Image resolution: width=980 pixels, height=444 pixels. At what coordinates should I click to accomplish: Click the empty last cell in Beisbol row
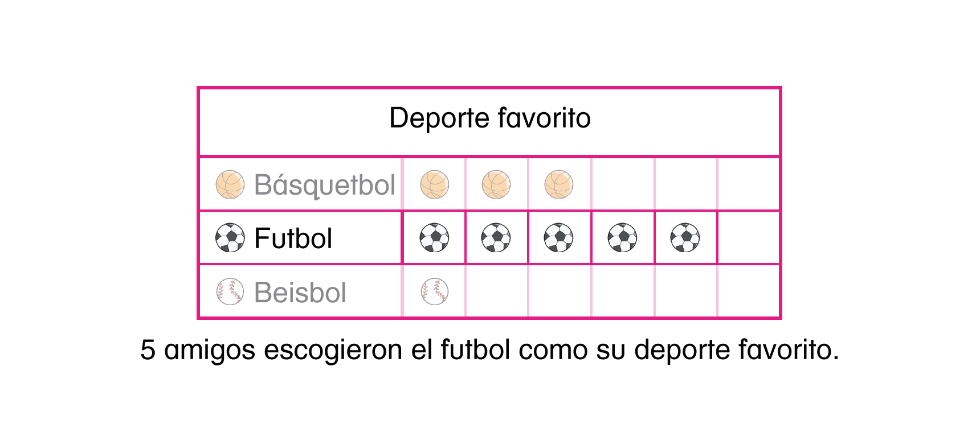[x=748, y=292]
